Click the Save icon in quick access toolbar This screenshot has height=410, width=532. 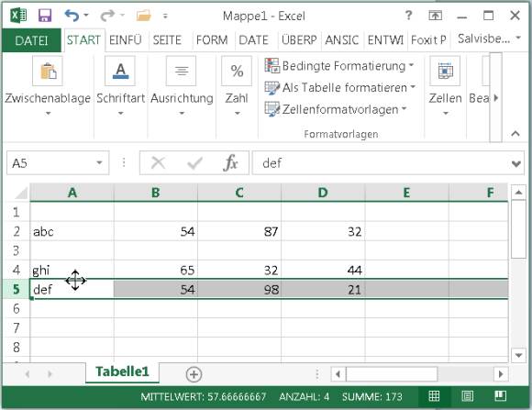(x=45, y=16)
